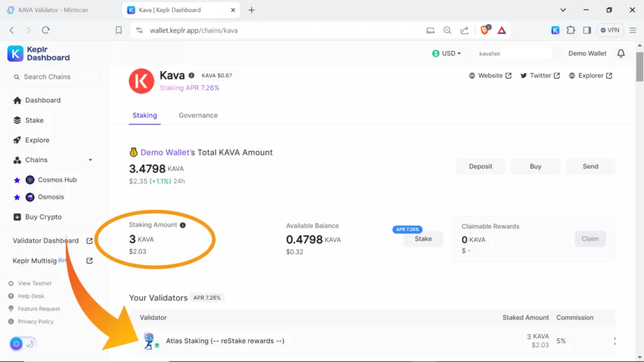Click the Deposit button
Viewport: 644px width, 362px height.
480,167
